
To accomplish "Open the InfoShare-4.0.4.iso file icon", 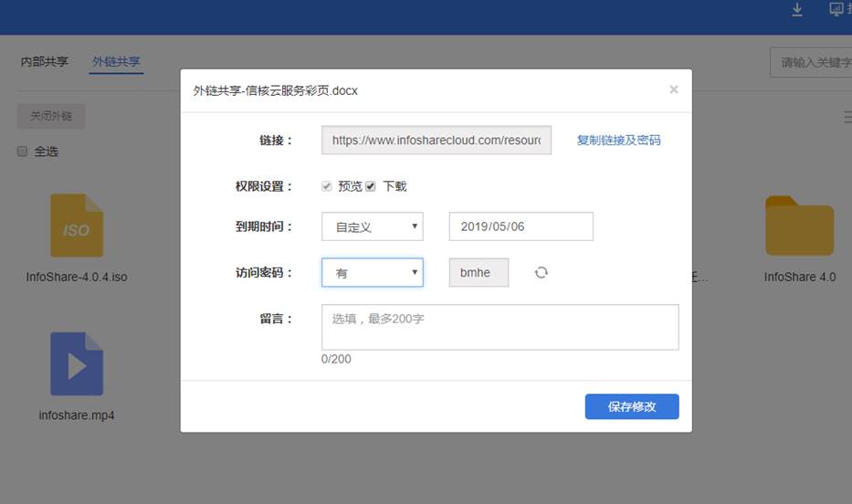I will coord(77,226).
